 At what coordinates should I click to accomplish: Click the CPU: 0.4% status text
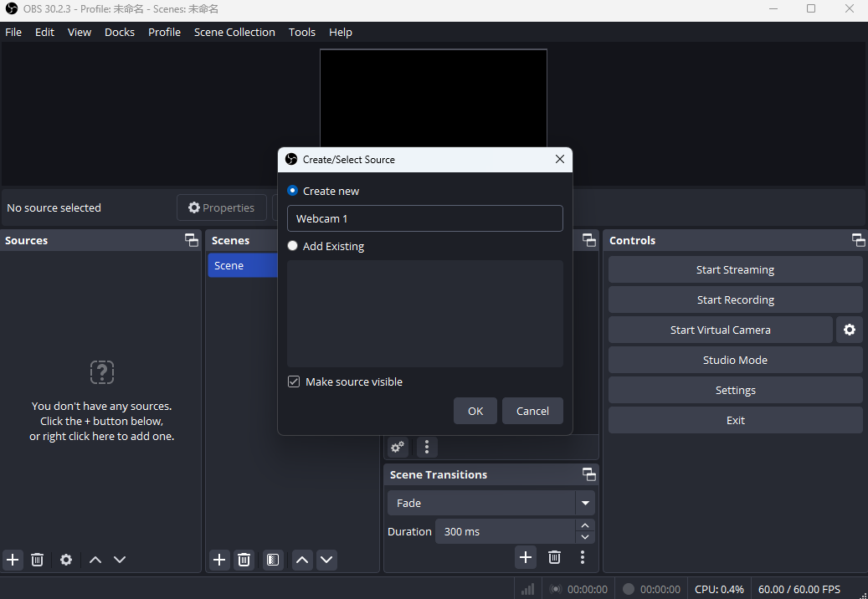(x=719, y=589)
